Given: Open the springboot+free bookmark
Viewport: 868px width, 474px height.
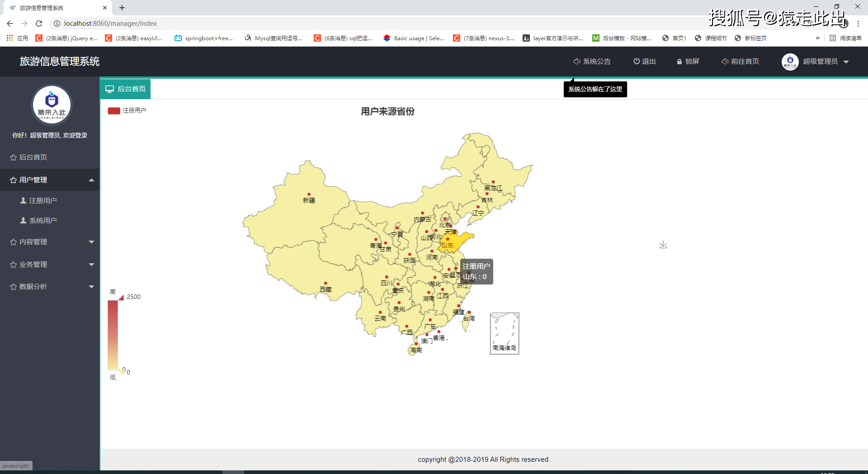Looking at the screenshot, I should (x=204, y=38).
